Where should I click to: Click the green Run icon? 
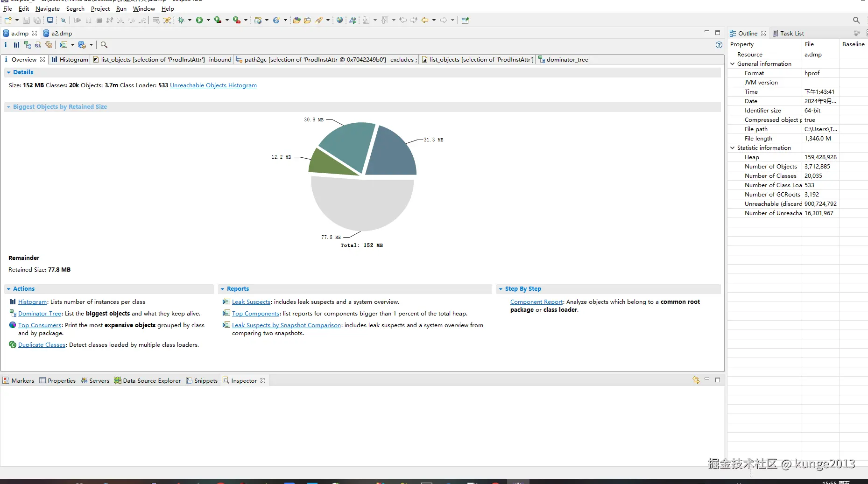coord(199,20)
